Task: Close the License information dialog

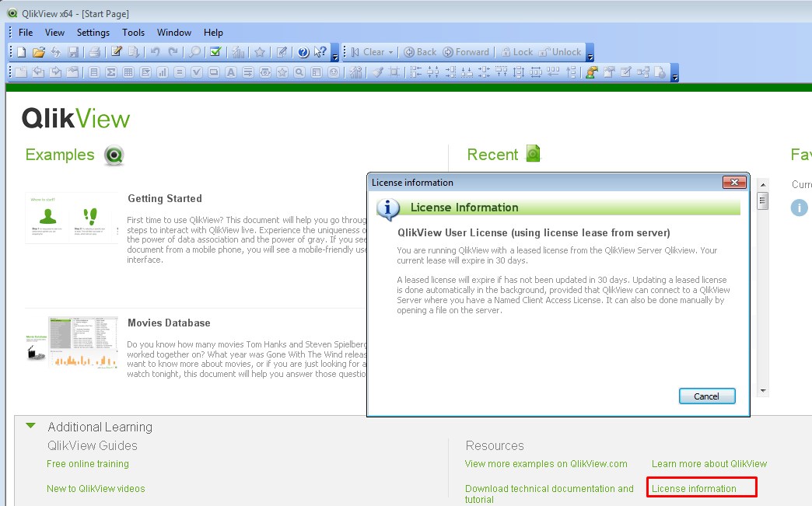Action: [734, 182]
